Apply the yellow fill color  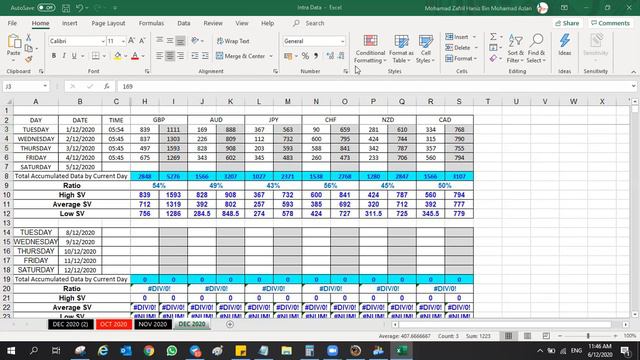click(118, 56)
